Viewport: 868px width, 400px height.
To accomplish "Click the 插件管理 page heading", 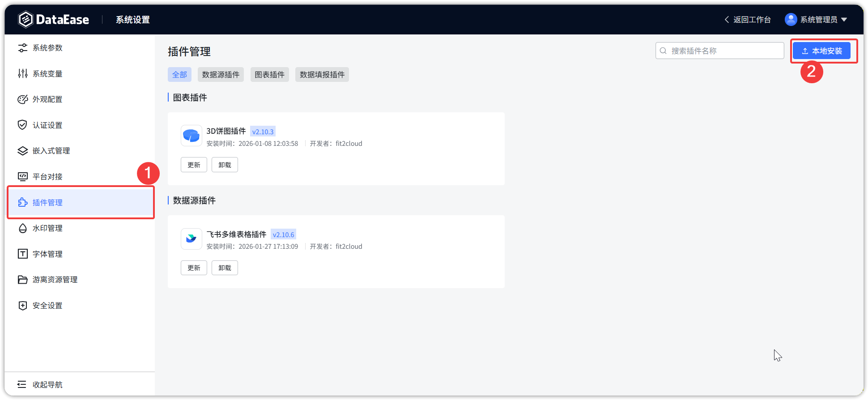I will click(189, 51).
